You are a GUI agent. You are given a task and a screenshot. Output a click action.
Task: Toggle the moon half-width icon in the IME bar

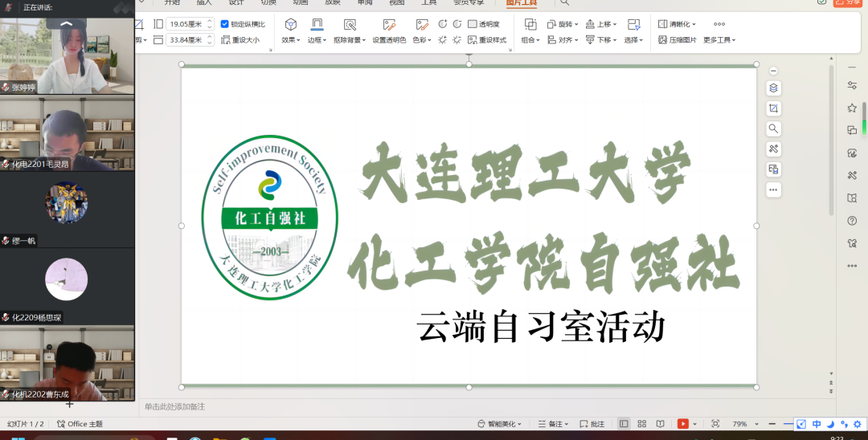(x=830, y=425)
